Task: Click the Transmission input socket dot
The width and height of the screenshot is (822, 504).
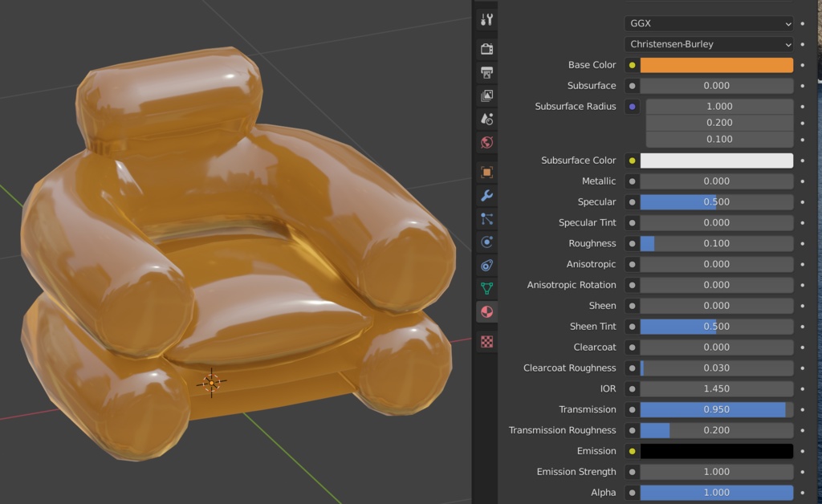Action: coord(633,409)
